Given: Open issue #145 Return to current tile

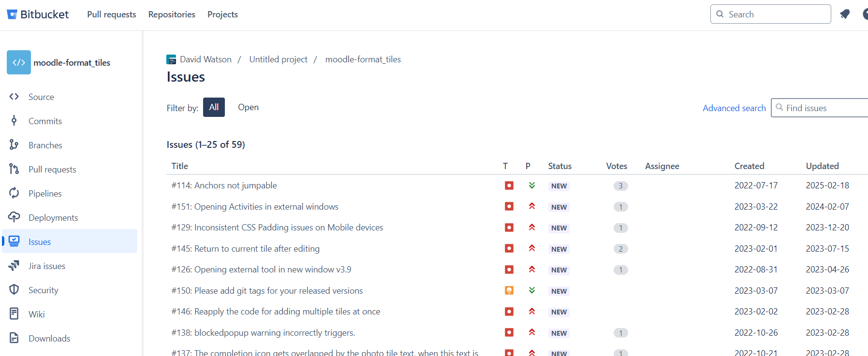Looking at the screenshot, I should [246, 249].
